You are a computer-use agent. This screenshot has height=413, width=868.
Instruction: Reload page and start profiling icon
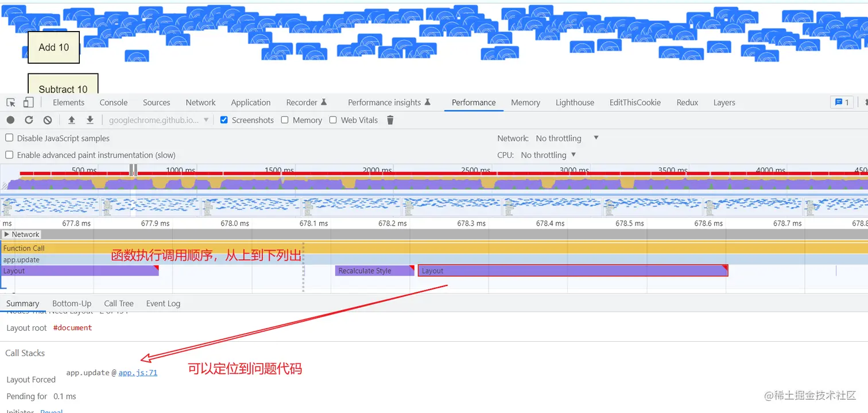pyautogui.click(x=29, y=120)
